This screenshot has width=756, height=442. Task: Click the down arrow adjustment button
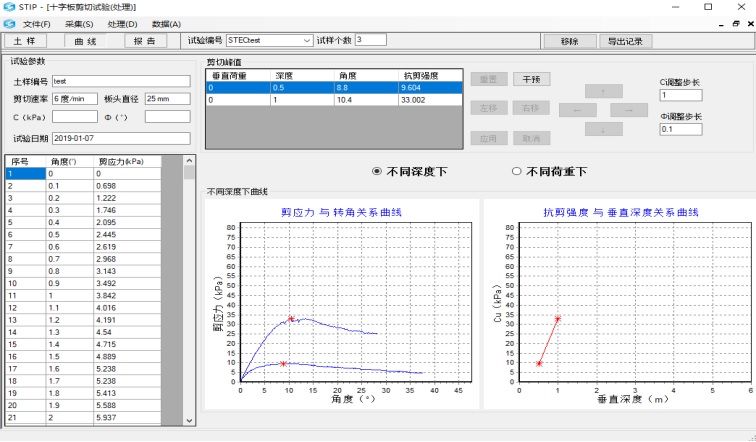(603, 130)
